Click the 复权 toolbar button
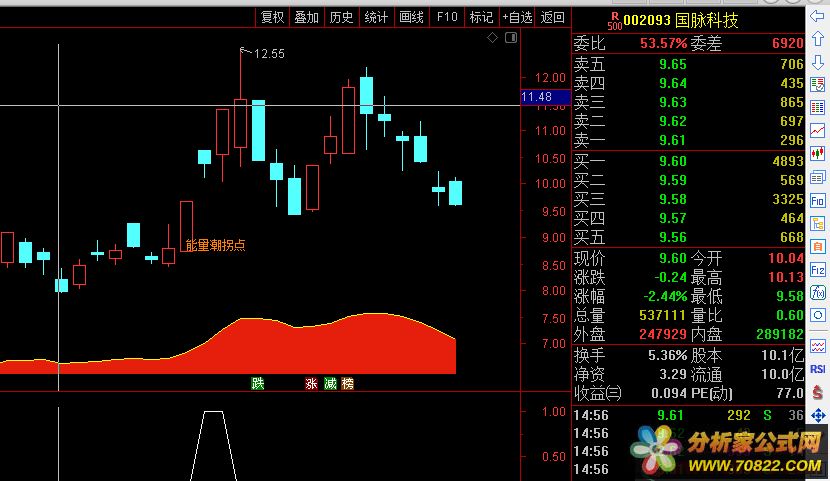This screenshot has height=481, width=830. point(272,17)
